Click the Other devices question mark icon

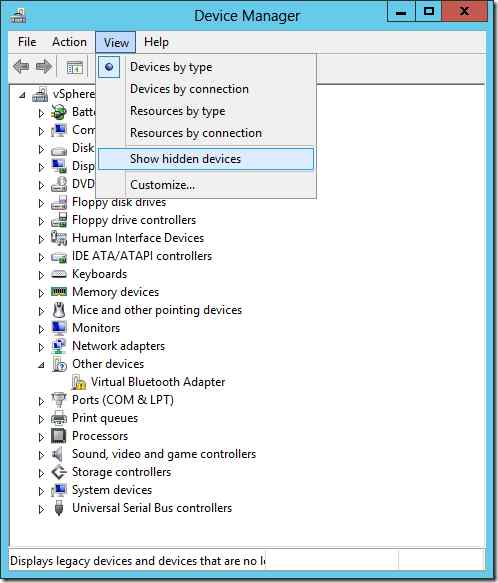(59, 364)
